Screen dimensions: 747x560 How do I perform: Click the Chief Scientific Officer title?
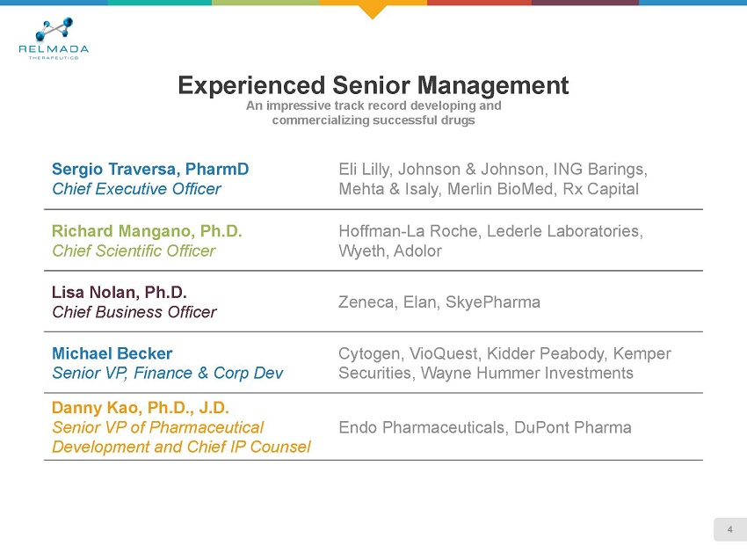coord(134,251)
